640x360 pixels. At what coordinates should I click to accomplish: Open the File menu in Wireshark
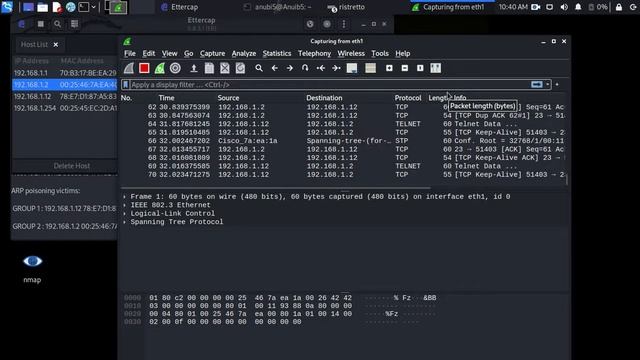130,53
